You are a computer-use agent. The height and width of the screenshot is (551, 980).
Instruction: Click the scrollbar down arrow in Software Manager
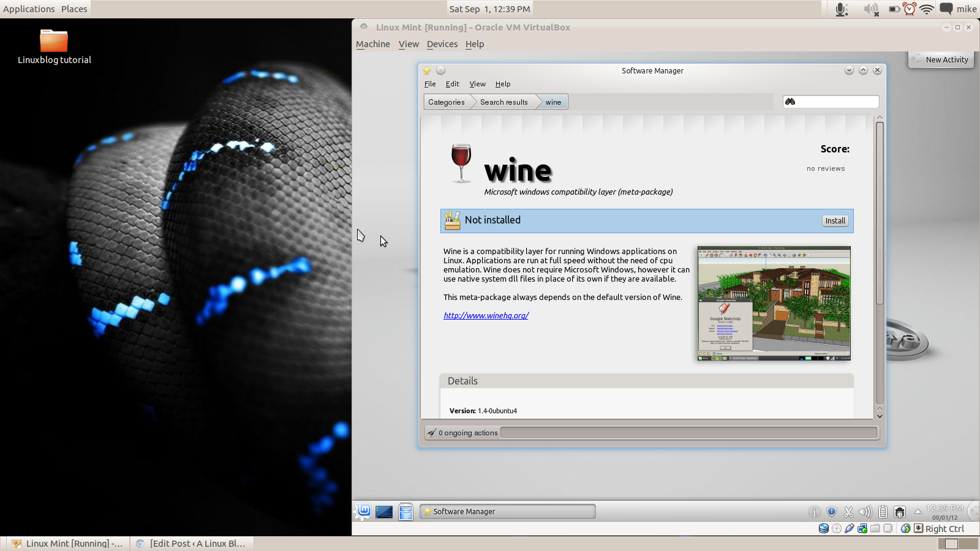tap(880, 416)
